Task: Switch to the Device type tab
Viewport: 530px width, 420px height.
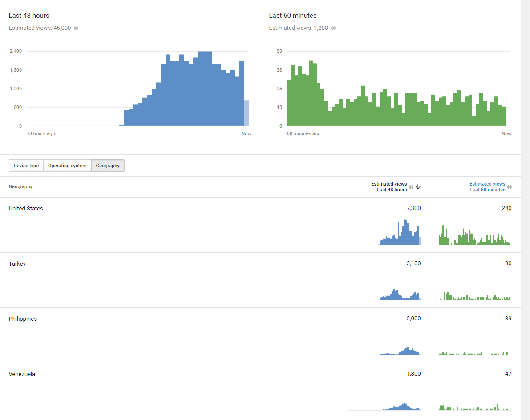Action: pyautogui.click(x=26, y=166)
